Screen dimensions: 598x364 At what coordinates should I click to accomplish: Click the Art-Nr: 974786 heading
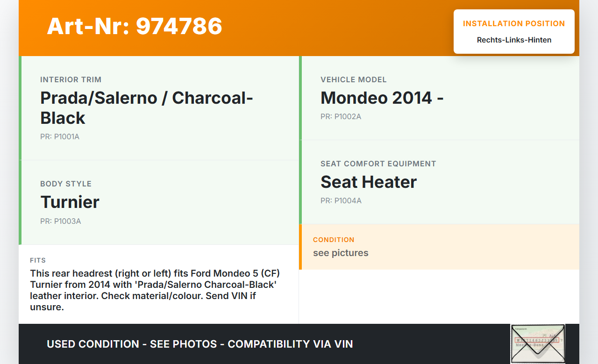(135, 26)
